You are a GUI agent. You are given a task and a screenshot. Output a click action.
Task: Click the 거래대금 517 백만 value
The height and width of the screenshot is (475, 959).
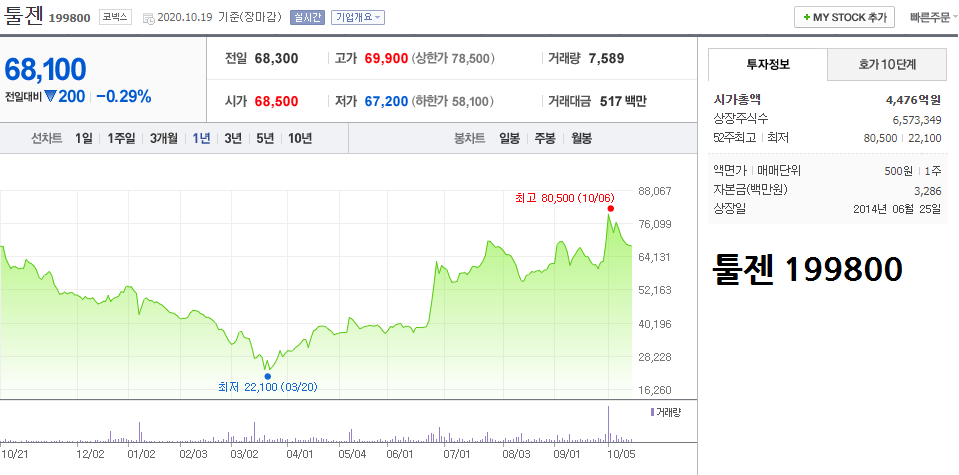(x=622, y=101)
